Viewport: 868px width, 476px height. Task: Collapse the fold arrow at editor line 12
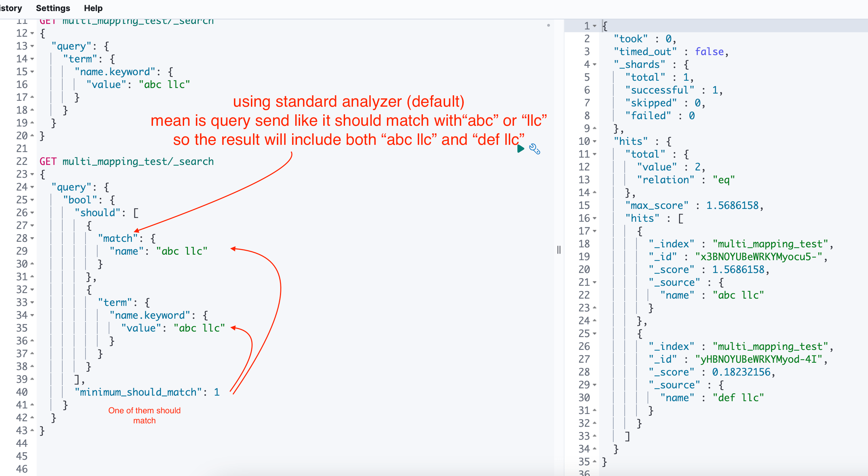(x=32, y=33)
